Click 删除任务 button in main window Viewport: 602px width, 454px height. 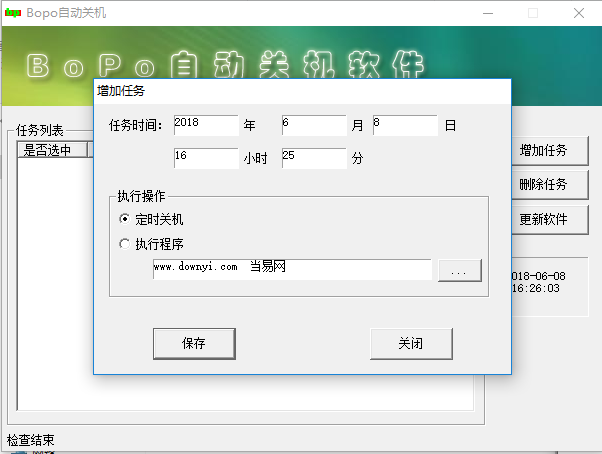coord(550,185)
